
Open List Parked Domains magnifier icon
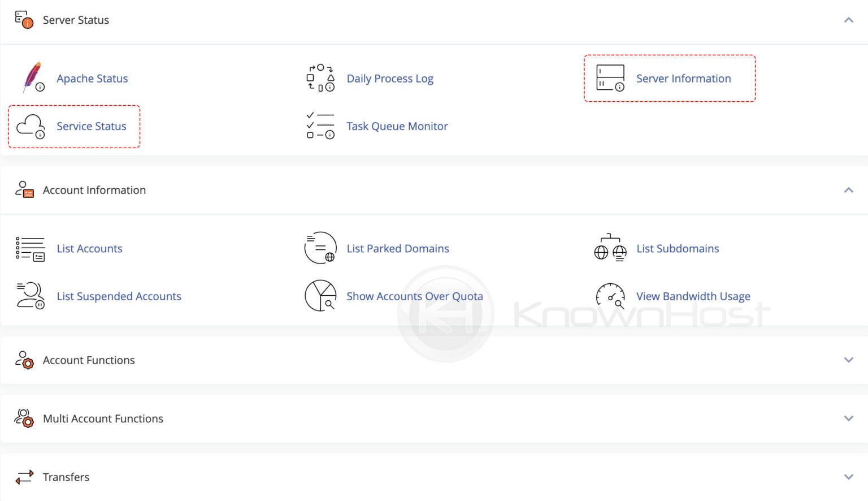(320, 248)
